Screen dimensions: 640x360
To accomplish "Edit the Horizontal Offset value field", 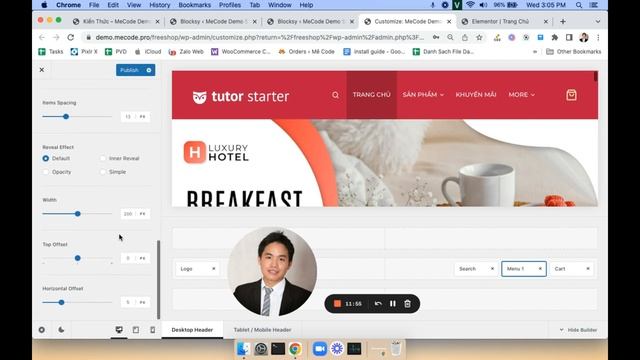I will [128, 302].
